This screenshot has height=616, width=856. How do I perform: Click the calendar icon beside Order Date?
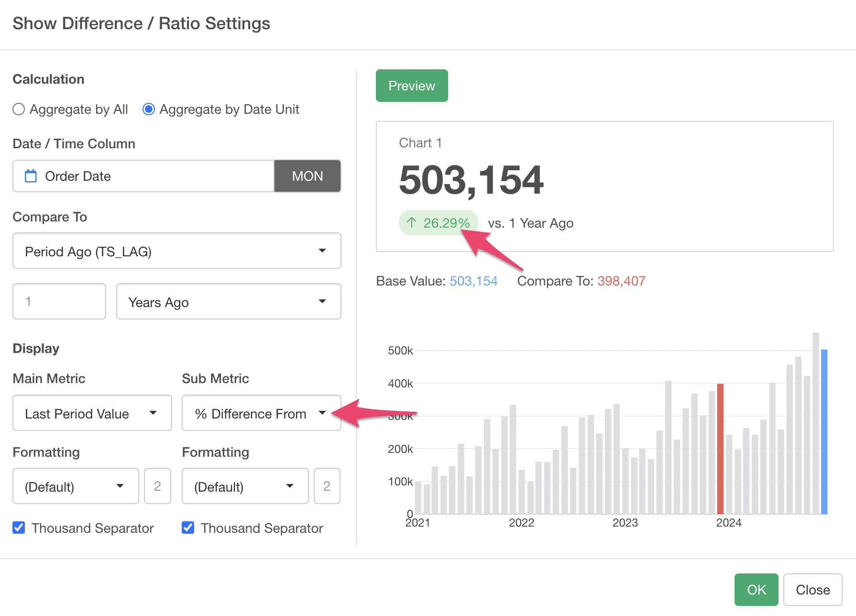31,176
